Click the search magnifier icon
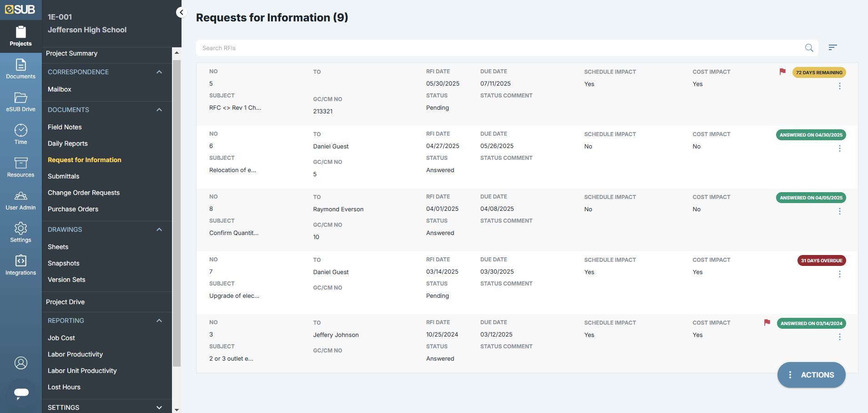 click(x=809, y=48)
